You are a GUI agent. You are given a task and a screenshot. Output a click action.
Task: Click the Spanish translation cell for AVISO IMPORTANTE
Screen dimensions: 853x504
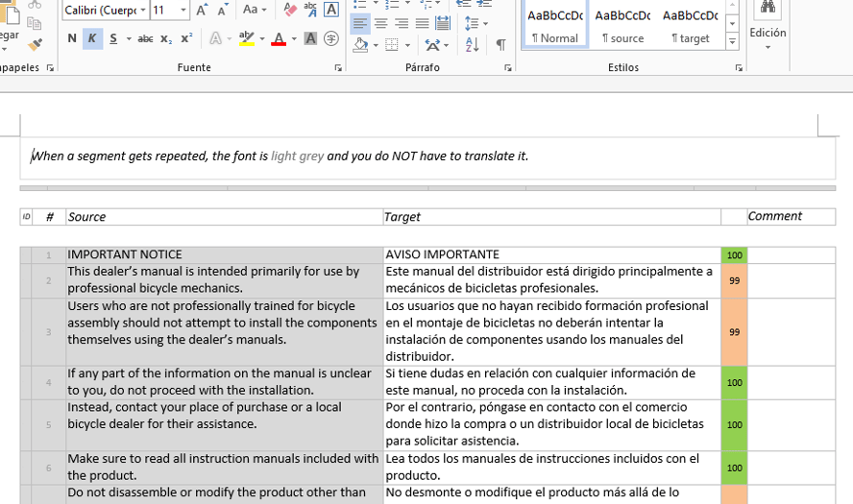coord(551,254)
